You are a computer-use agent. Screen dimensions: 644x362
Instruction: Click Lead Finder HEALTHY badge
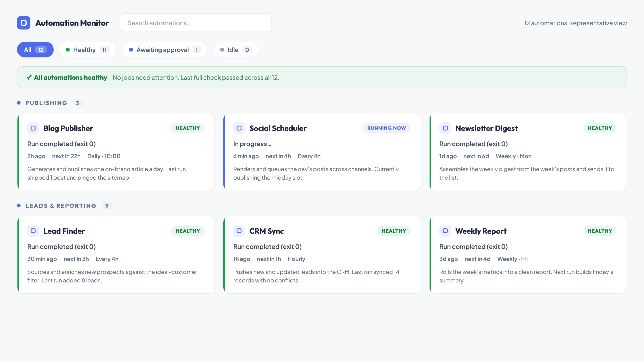point(188,231)
